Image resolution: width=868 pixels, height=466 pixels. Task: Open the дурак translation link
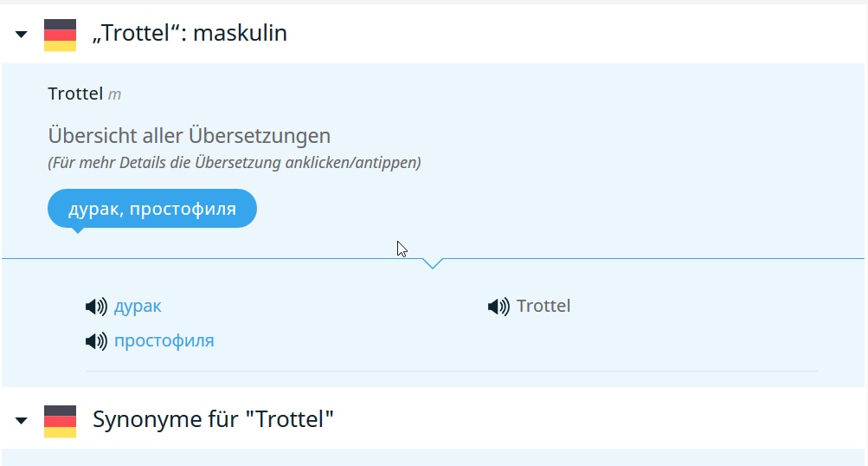[138, 306]
